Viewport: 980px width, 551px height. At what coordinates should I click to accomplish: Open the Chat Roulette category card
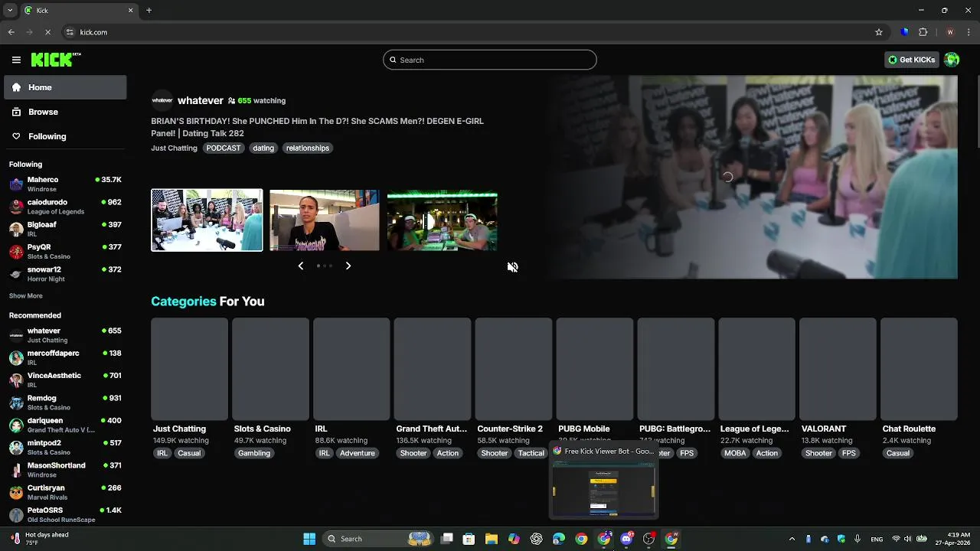coord(919,369)
